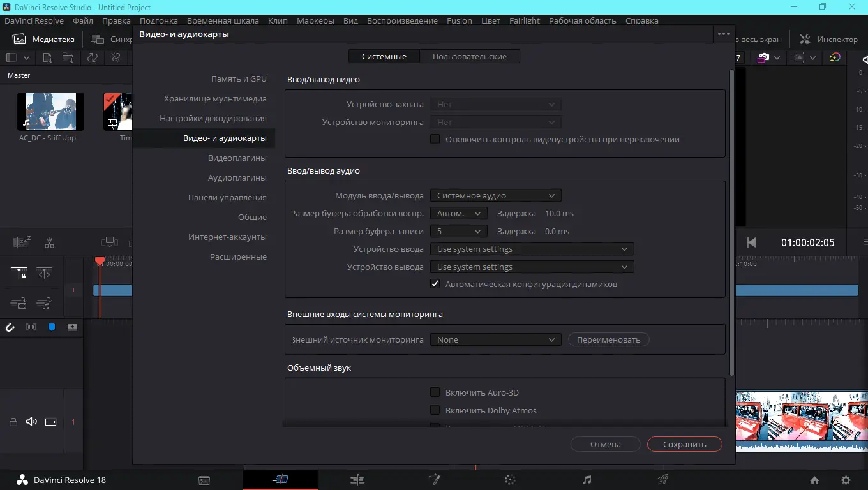Open the 'Устройство захвата' dropdown
This screenshot has width=868, height=490.
495,104
